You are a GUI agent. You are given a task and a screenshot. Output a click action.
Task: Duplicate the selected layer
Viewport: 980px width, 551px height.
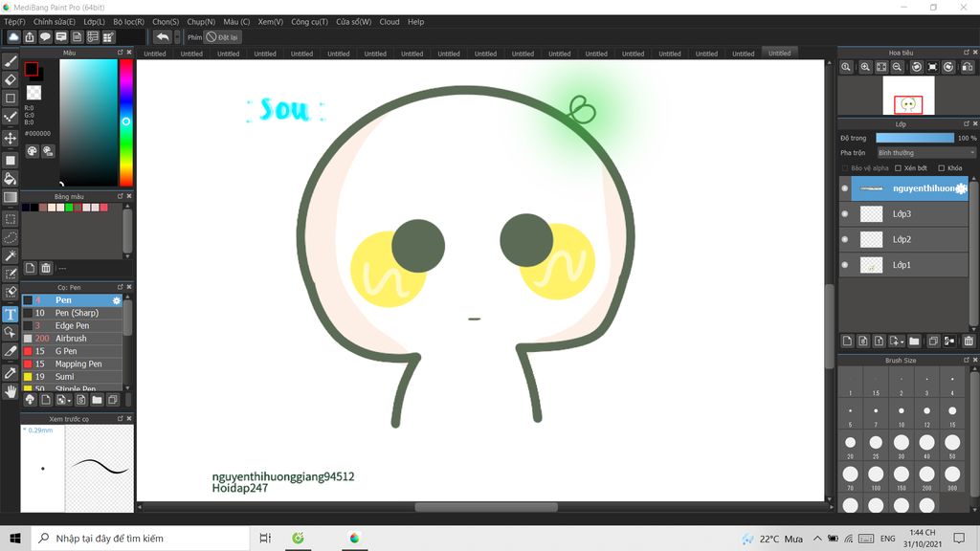(x=933, y=342)
